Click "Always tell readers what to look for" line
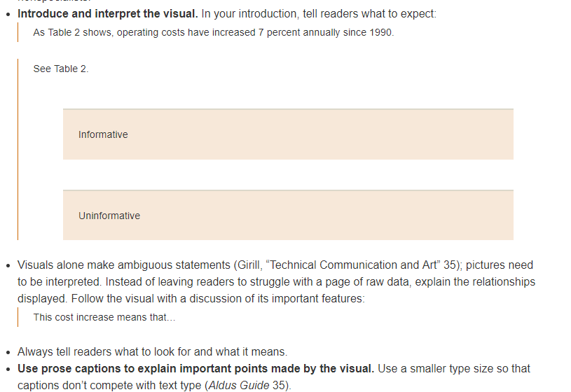Viewport: 571px width, 392px height. [x=152, y=352]
